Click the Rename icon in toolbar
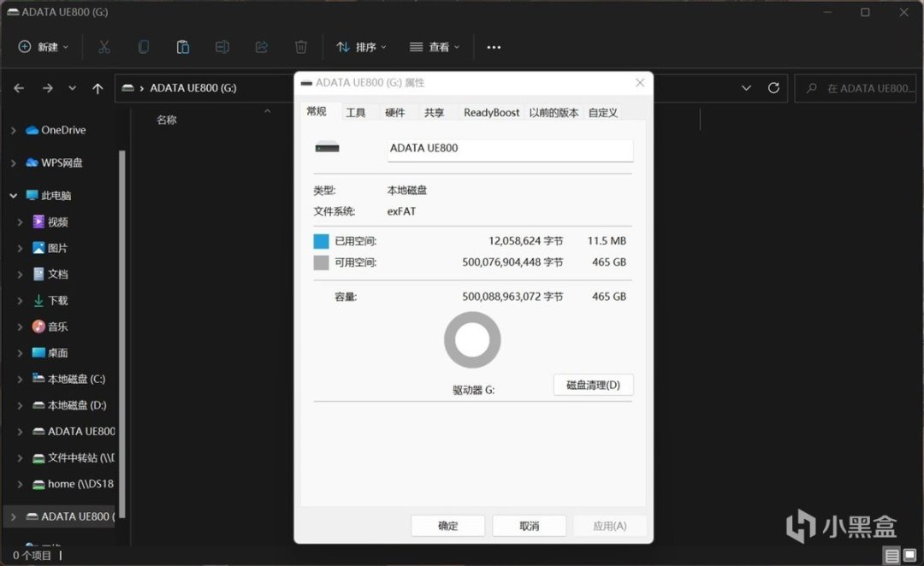Image resolution: width=924 pixels, height=566 pixels. point(222,47)
